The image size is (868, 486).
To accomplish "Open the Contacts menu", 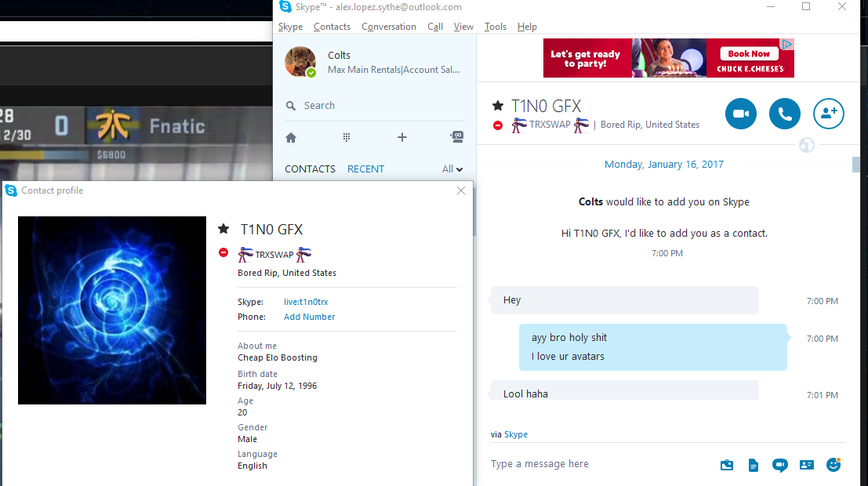I will [x=332, y=27].
